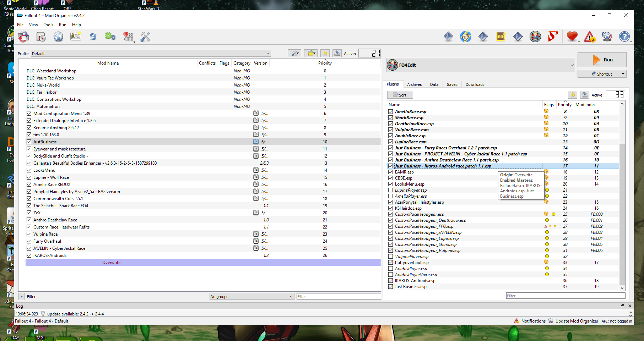The width and height of the screenshot is (644, 341).
Task: Open the File menu
Action: click(x=20, y=25)
